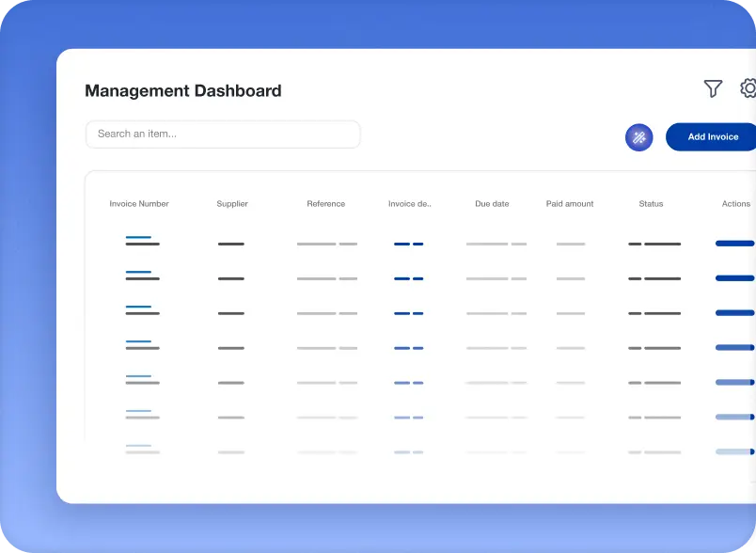Click the Reference column header
Image resolution: width=756 pixels, height=553 pixels.
[x=325, y=204]
